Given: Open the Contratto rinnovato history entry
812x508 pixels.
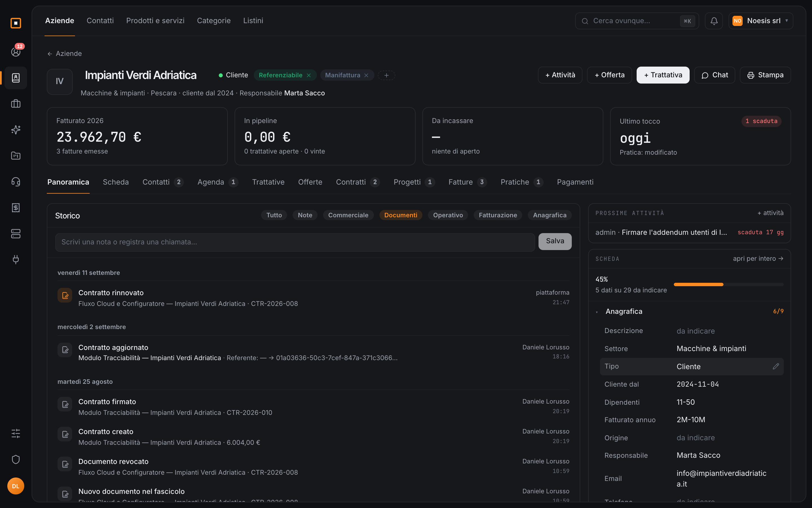Looking at the screenshot, I should click(313, 298).
